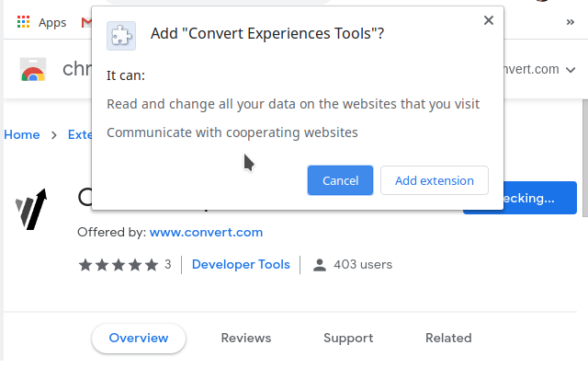This screenshot has width=588, height=368.
Task: Click the Apps grid icon in bookmarks bar
Action: [x=23, y=22]
